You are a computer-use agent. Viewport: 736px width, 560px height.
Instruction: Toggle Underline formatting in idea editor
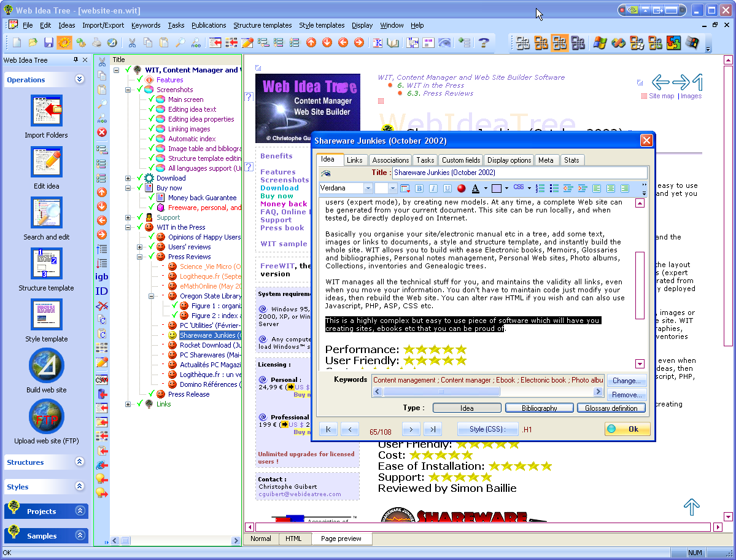[447, 189]
